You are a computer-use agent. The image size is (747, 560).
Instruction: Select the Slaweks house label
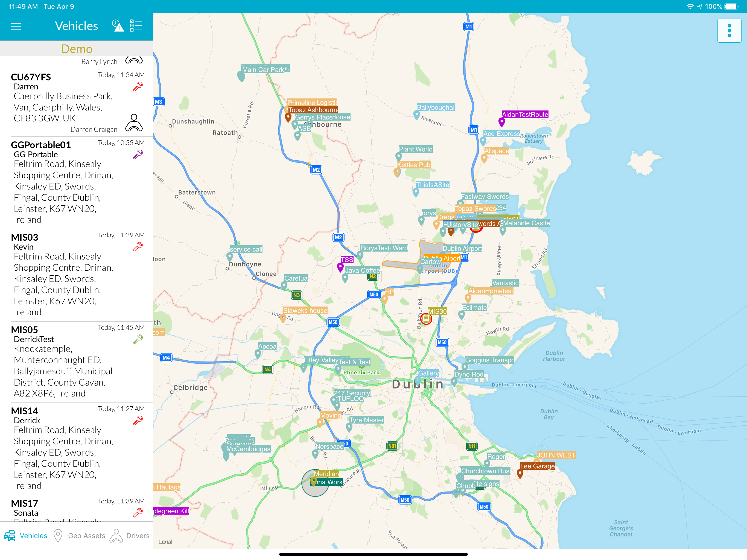click(x=305, y=310)
